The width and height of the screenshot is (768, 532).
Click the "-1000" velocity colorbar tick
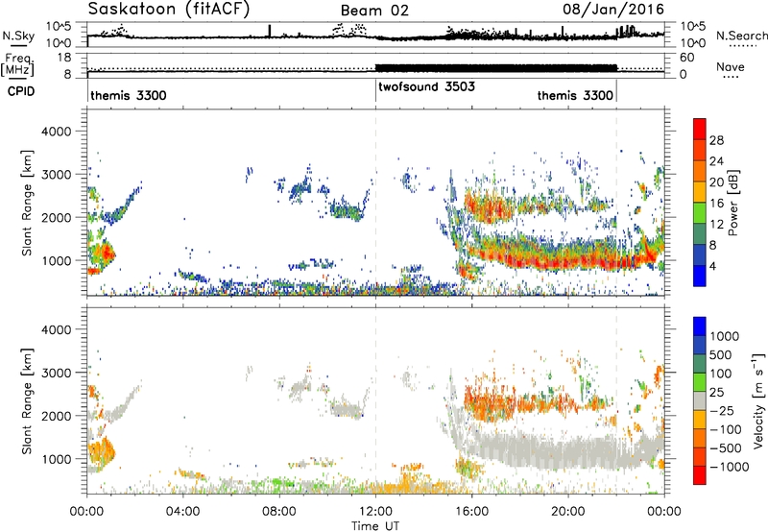729,467
